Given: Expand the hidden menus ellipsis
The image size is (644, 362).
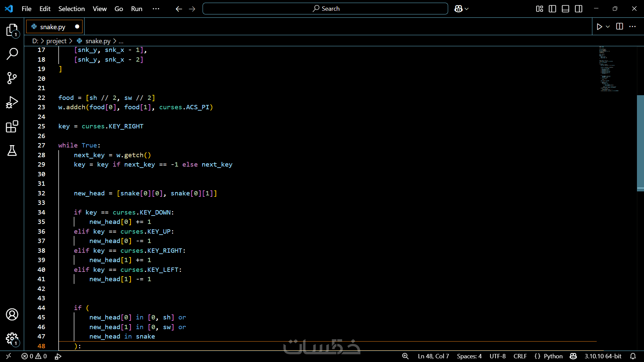Looking at the screenshot, I should (x=156, y=9).
